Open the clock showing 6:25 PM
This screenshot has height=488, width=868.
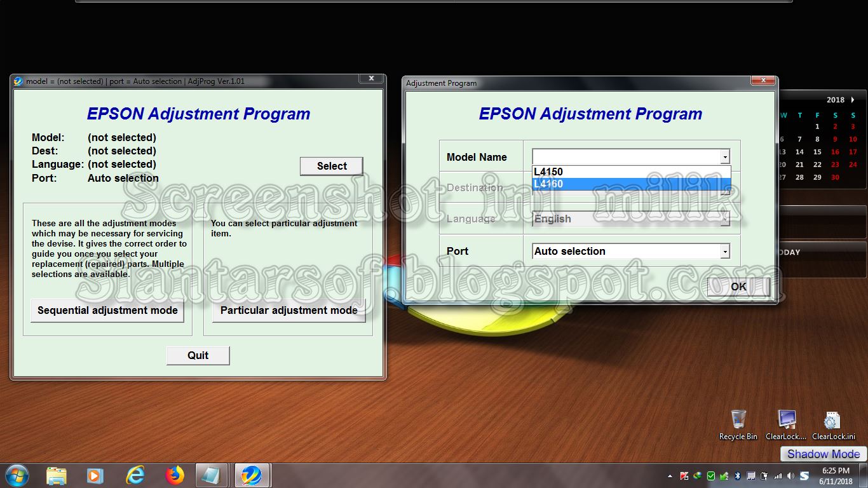point(836,476)
